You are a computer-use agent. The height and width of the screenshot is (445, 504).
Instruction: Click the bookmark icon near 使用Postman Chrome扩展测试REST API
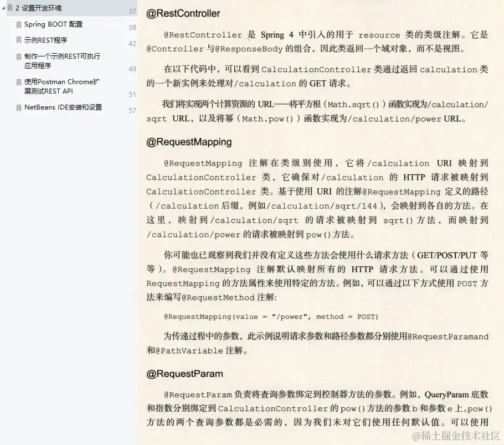[x=19, y=82]
